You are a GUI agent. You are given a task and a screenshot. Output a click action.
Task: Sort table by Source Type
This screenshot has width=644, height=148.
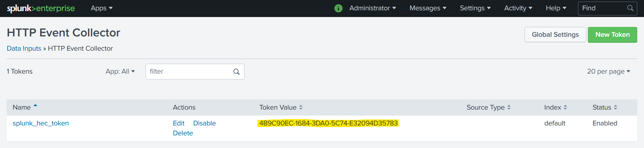tap(489, 107)
